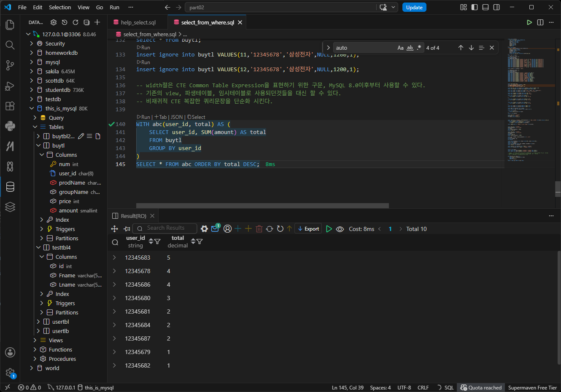Screen dimensions: 561x392
Task: Expand the Triggers node under buytl
Action: pos(42,229)
